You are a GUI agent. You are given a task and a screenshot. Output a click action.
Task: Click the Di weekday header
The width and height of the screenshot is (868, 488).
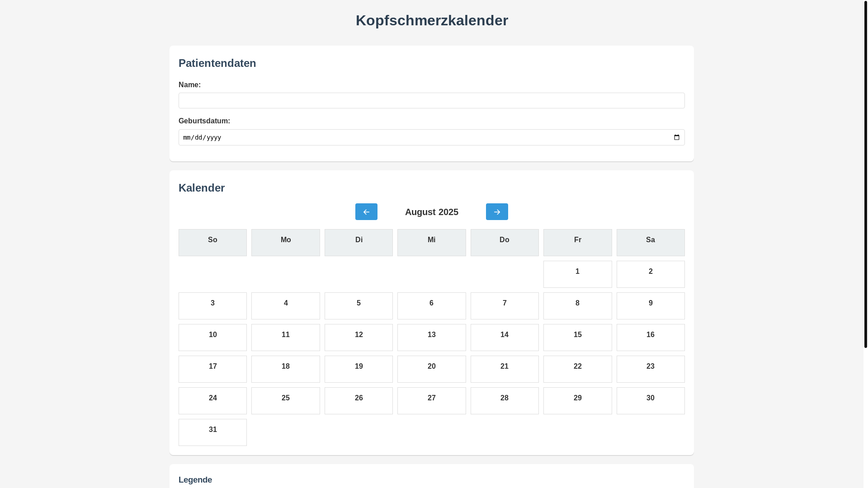pos(359,243)
